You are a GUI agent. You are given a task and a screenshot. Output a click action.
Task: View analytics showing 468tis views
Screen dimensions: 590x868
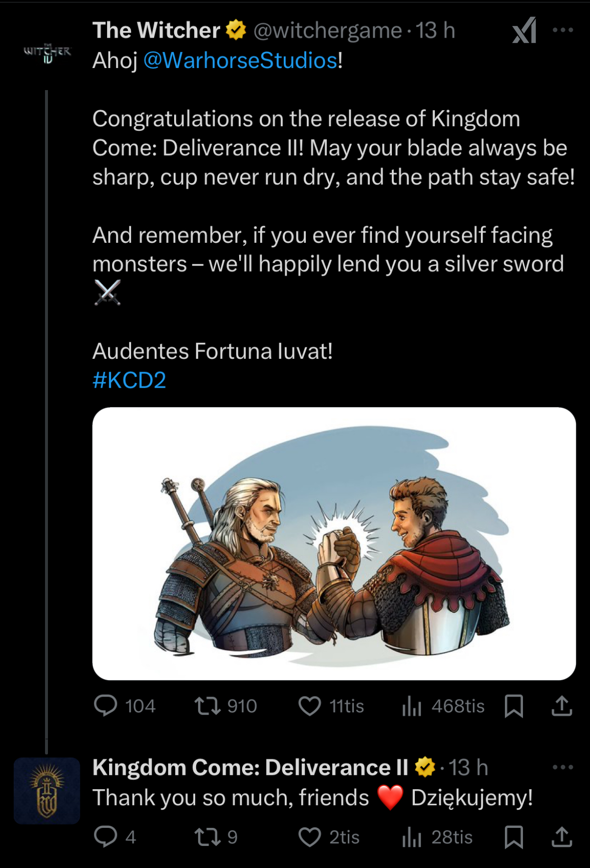pos(412,706)
